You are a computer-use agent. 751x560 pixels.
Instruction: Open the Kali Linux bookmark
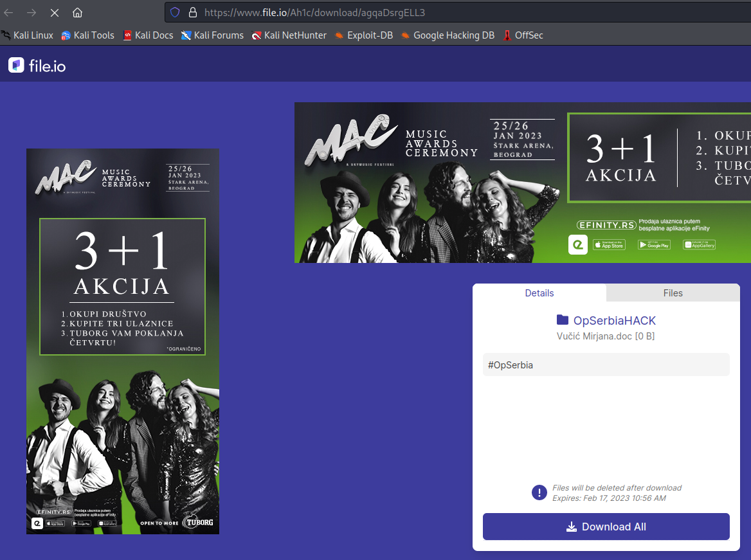pyautogui.click(x=27, y=35)
